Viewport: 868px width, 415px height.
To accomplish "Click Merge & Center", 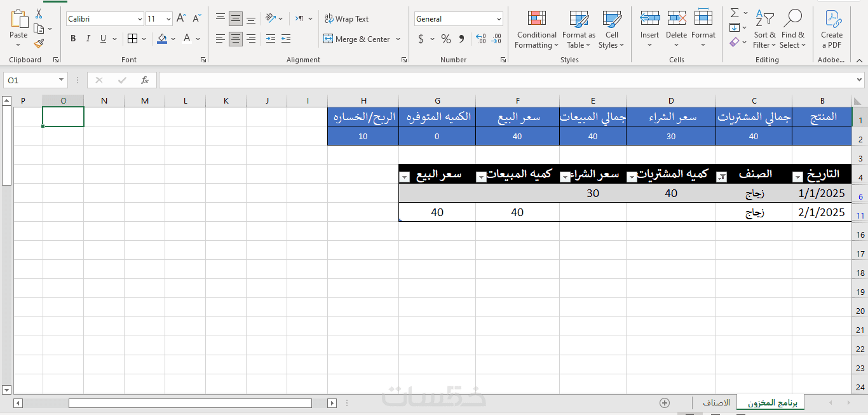I will click(x=356, y=39).
